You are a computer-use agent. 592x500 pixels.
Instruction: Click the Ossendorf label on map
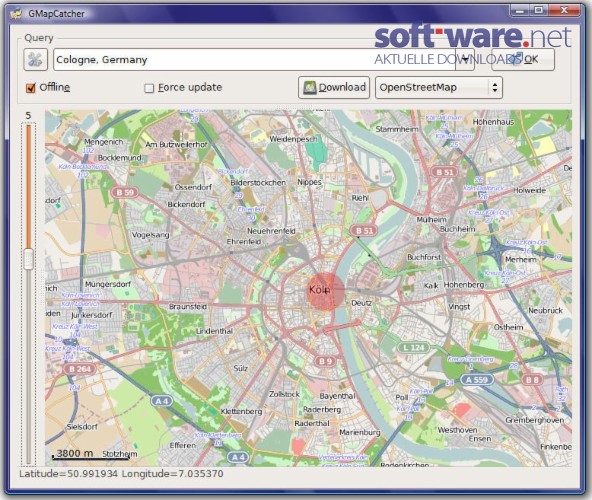point(193,187)
